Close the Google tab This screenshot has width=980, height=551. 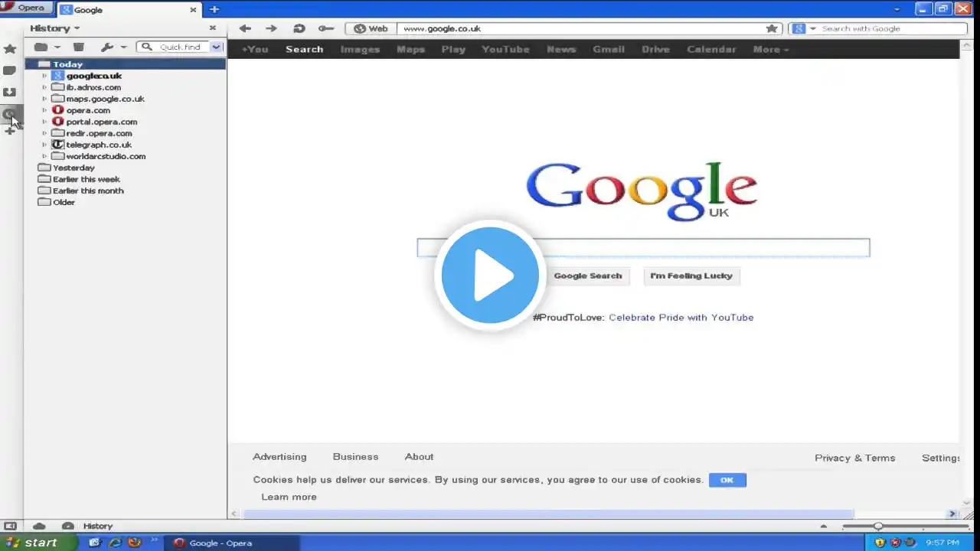pyautogui.click(x=194, y=10)
